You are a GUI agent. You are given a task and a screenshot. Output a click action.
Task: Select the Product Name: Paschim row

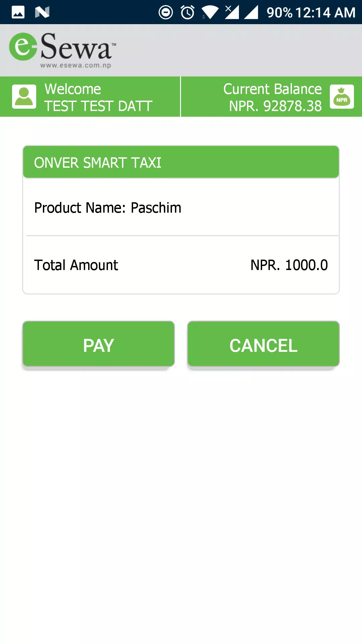click(181, 208)
